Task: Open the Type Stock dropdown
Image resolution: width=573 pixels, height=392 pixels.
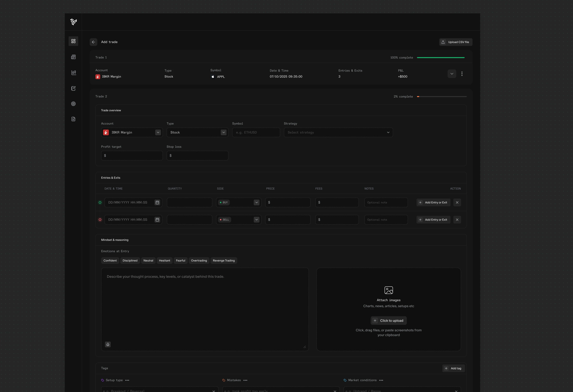Action: tap(197, 132)
